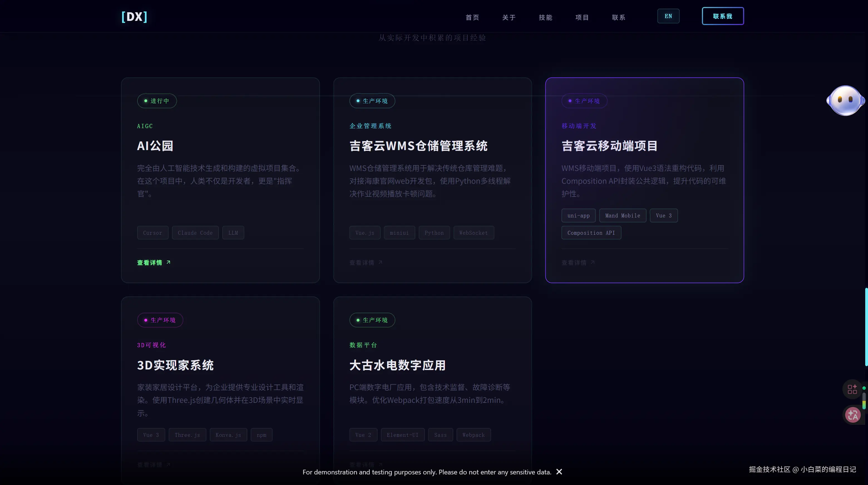Click the [DX] logo
This screenshot has height=485, width=868.
coord(134,16)
